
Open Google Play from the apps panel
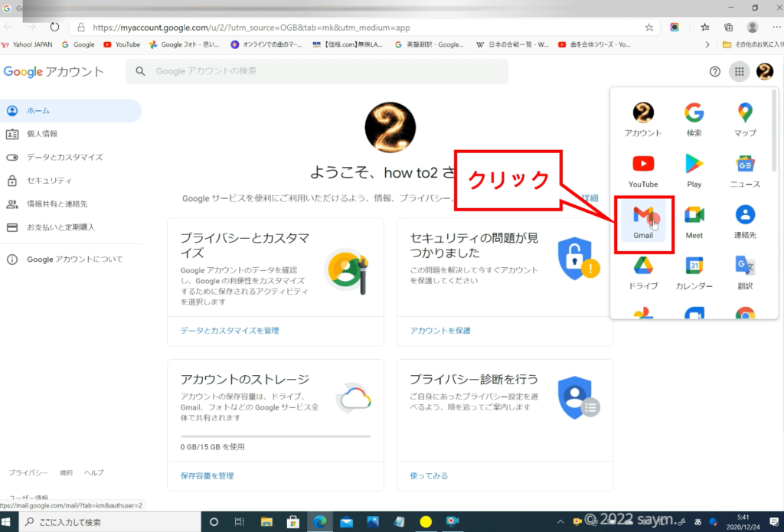[694, 170]
